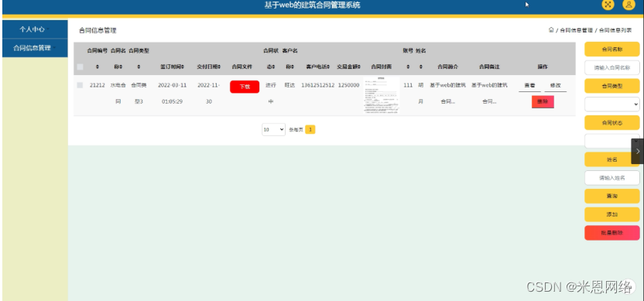Click customer name cell 旺达

290,85
